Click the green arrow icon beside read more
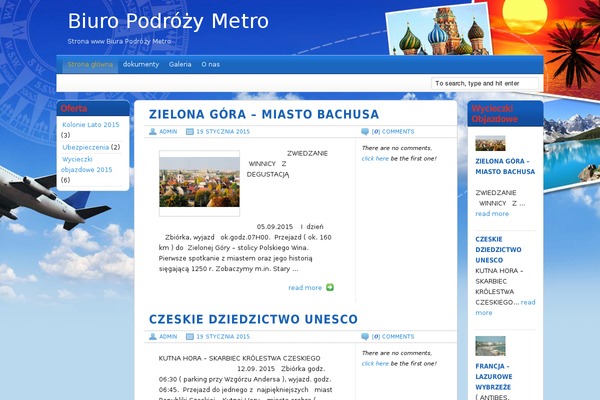The image size is (600, 400). [x=330, y=287]
